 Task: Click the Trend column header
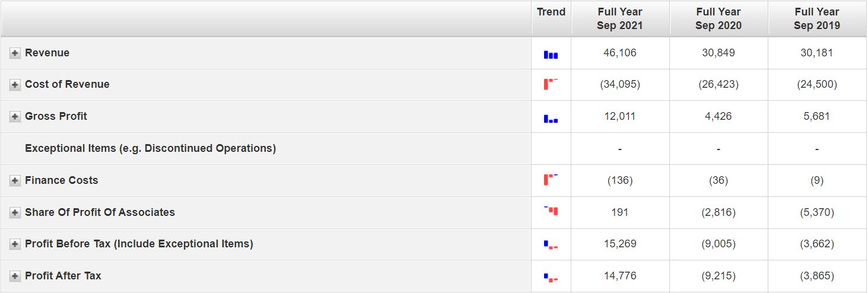click(x=551, y=12)
